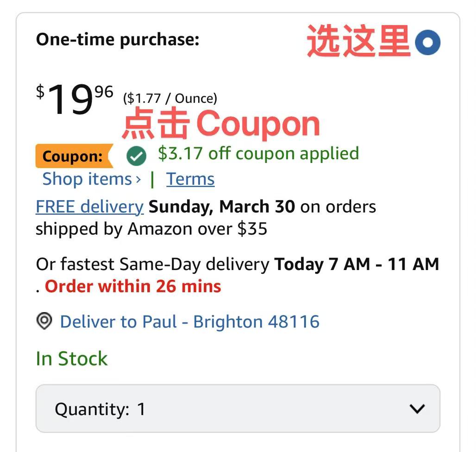Click the location pin icon
Viewport: 476px width, 452px height.
coord(44,321)
